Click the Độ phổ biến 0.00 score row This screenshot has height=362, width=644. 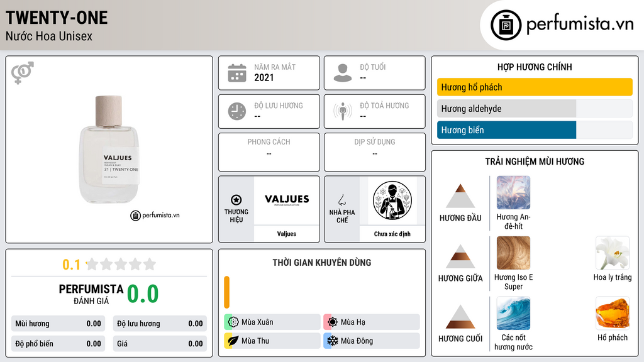tap(58, 344)
